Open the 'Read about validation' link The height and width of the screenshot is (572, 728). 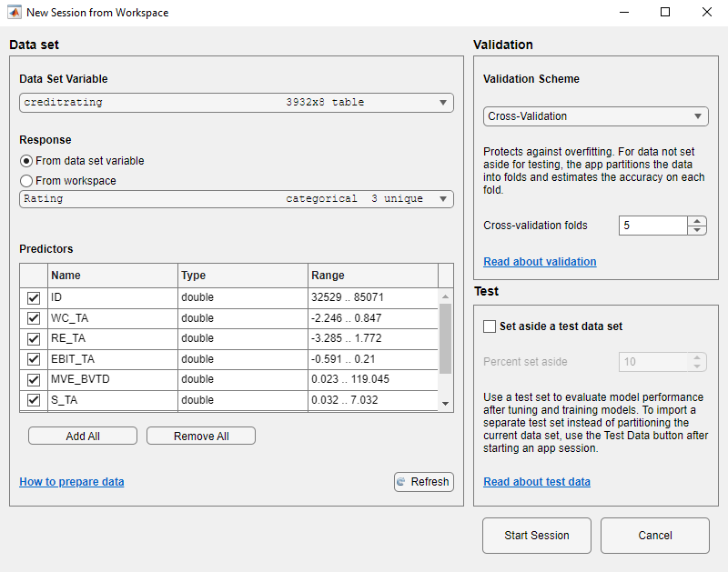click(x=540, y=261)
